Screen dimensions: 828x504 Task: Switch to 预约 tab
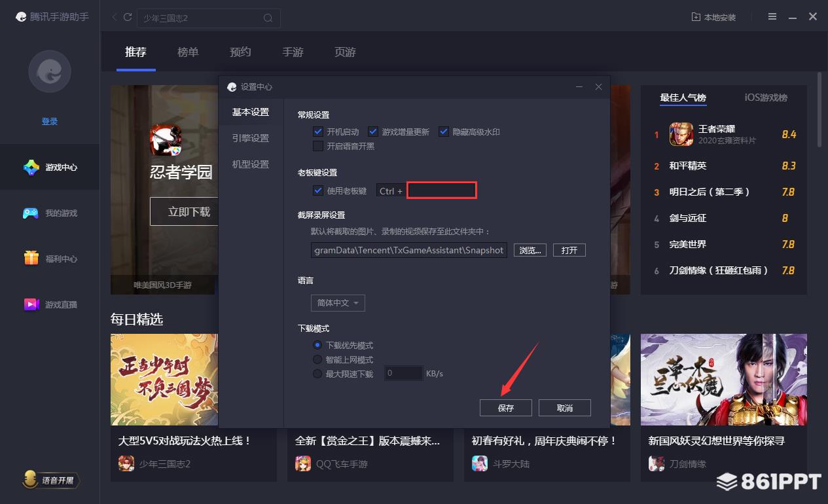pos(240,52)
